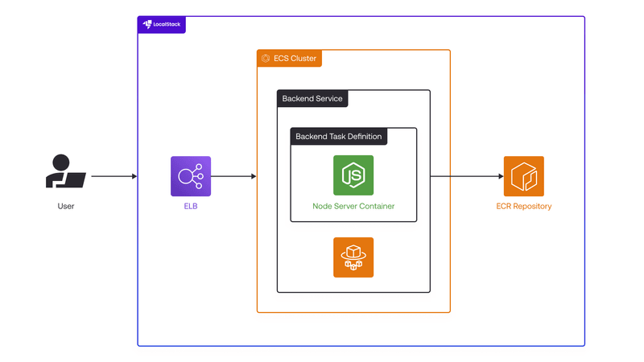Image resolution: width=644 pixels, height=362 pixels.
Task: Select the small ECS Cluster header icon
Action: point(265,59)
